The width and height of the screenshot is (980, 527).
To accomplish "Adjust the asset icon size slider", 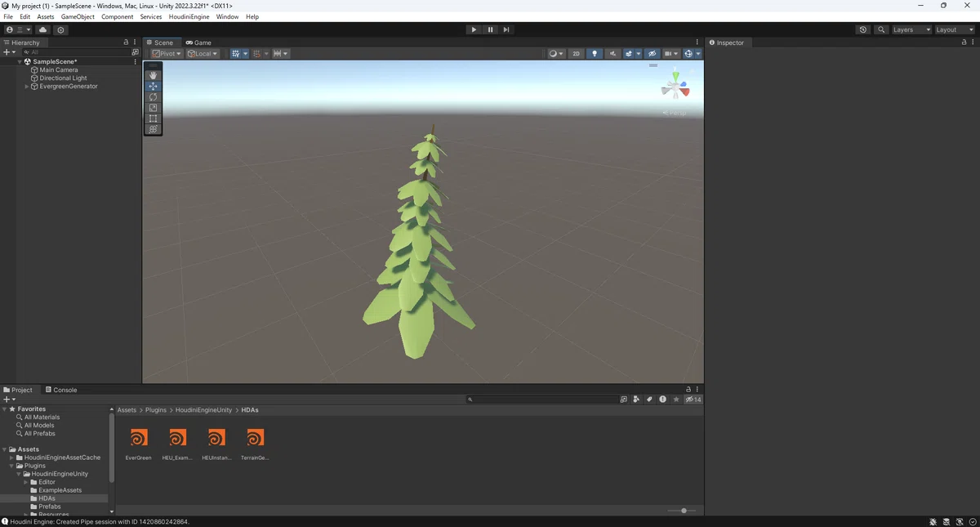I will (682, 511).
